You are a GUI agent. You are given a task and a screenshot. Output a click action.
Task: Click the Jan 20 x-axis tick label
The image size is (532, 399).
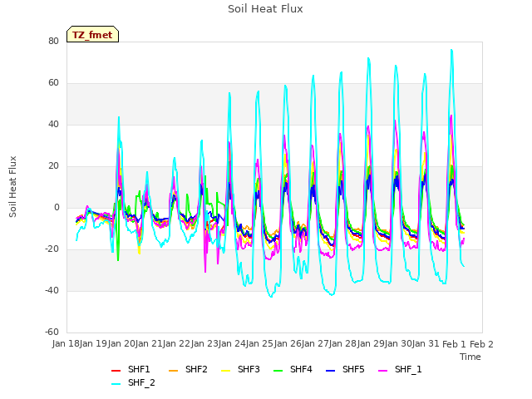pyautogui.click(x=121, y=343)
